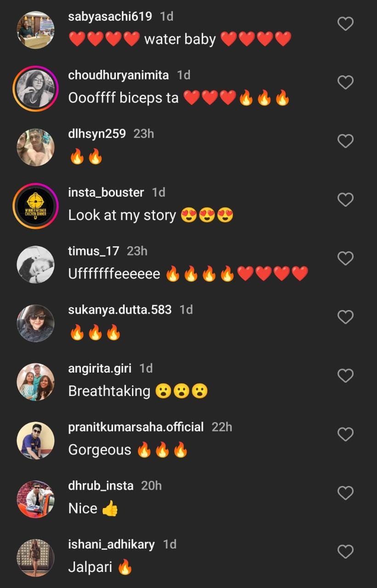Open sabyasachi619's profile picture
The height and width of the screenshot is (588, 377).
click(35, 30)
